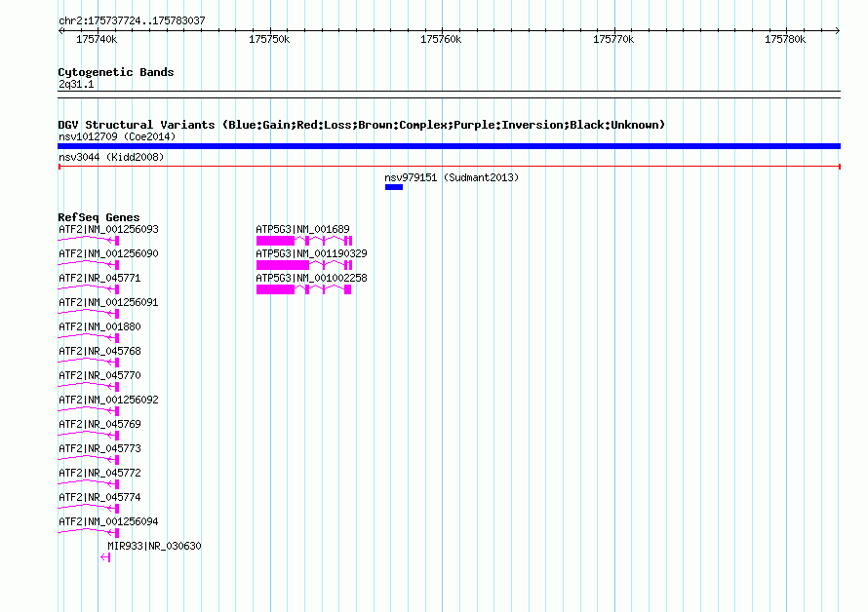Click the ATF2|NR_045774 transcript glyph
Screen dimensions: 868x612
pos(89,508)
